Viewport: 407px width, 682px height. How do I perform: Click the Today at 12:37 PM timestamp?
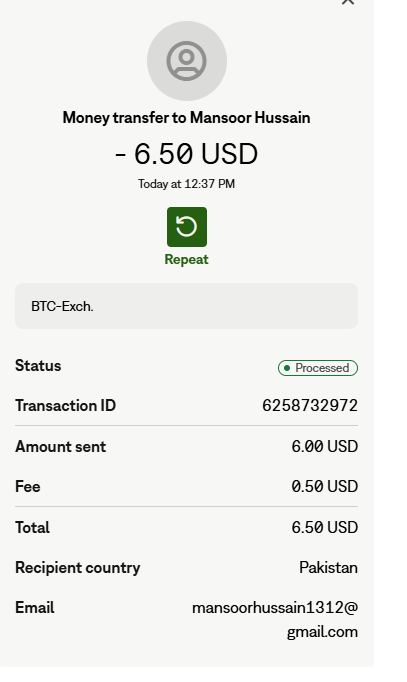pyautogui.click(x=187, y=184)
